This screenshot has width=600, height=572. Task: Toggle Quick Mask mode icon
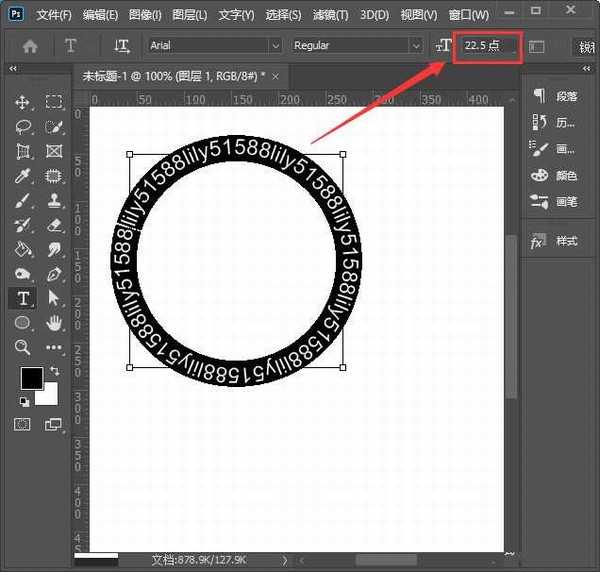click(x=22, y=424)
